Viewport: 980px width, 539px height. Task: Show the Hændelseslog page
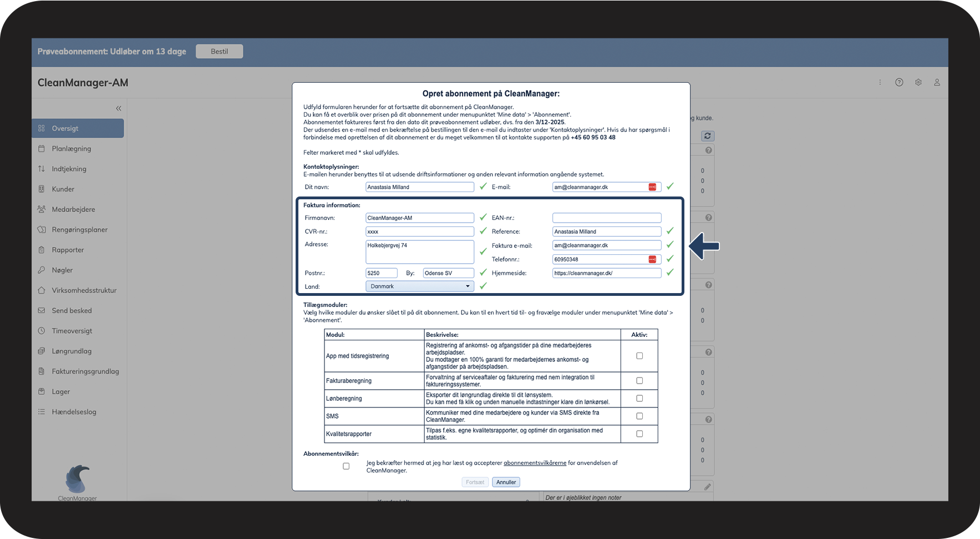(x=74, y=412)
